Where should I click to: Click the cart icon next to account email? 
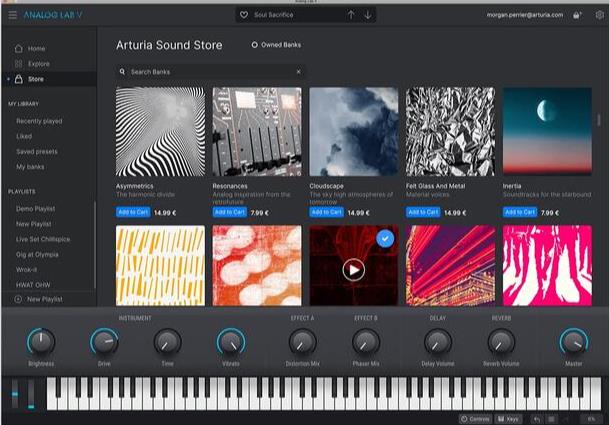point(578,15)
